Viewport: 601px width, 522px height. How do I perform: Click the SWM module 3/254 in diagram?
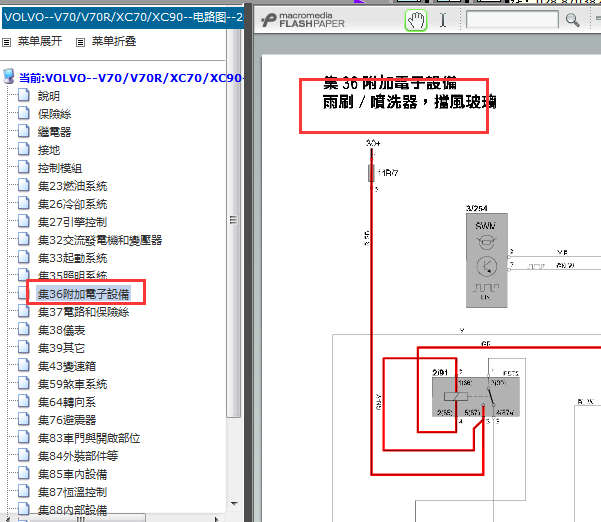click(x=487, y=260)
